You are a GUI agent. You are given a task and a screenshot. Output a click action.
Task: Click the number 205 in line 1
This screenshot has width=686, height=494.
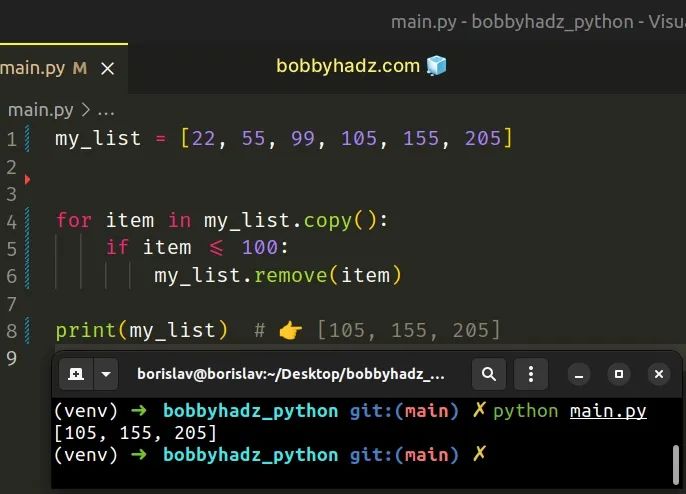483,139
